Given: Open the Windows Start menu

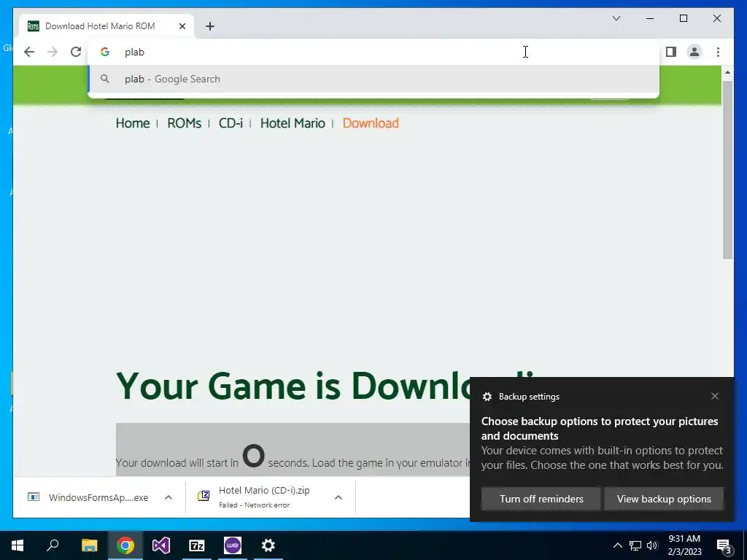Looking at the screenshot, I should tap(18, 545).
